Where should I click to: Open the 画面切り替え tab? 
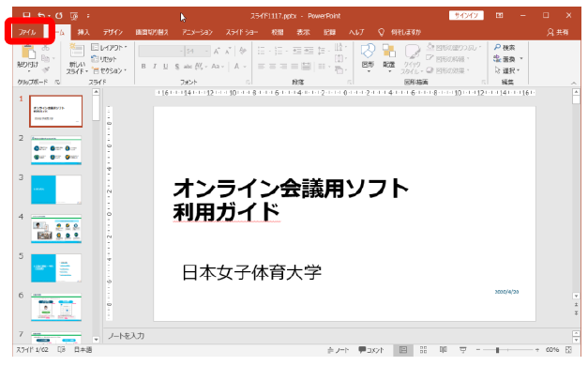[x=152, y=32]
